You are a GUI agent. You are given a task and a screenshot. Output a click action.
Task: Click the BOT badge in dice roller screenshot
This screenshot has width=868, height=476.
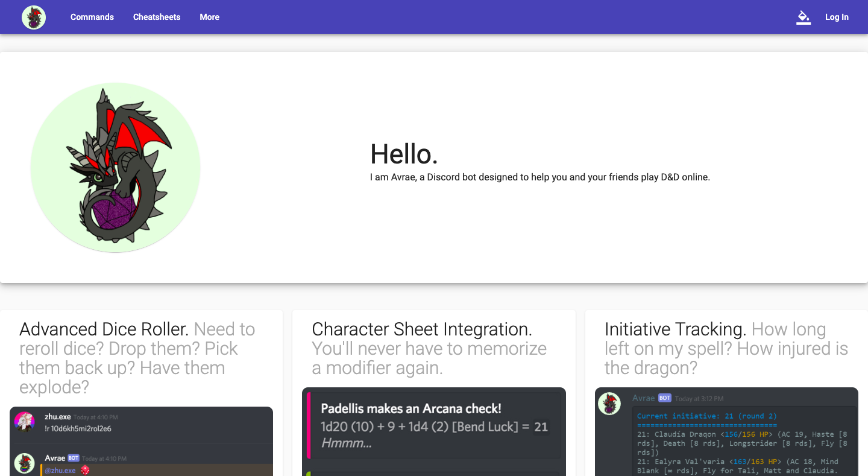(x=74, y=459)
